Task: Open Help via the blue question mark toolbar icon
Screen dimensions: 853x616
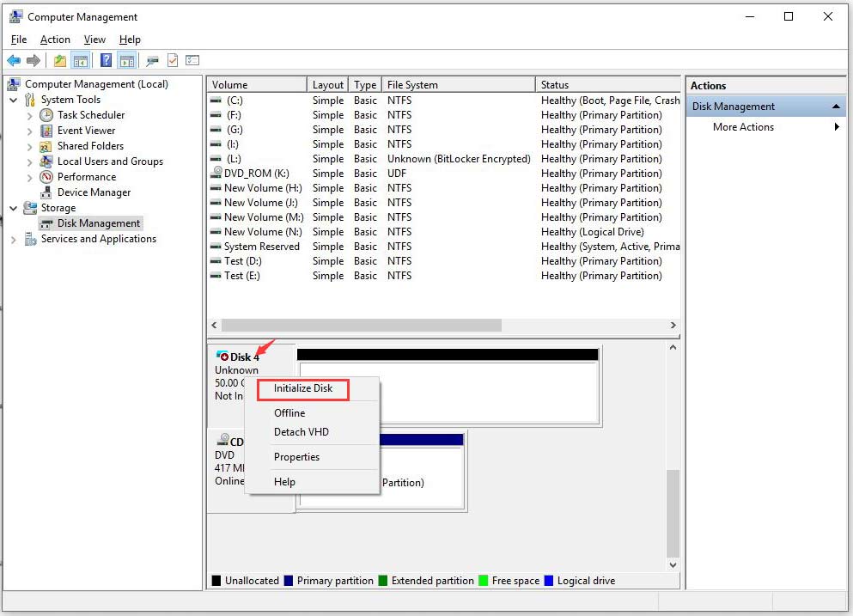Action: (x=104, y=60)
